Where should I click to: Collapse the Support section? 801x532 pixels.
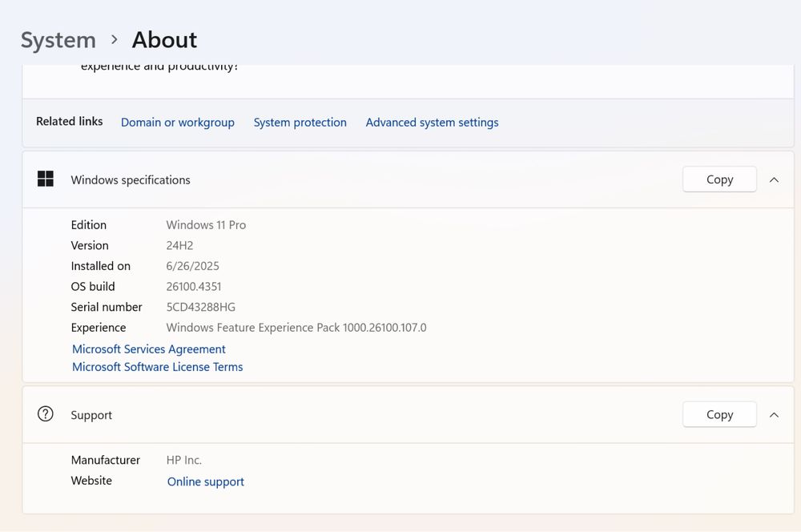click(774, 415)
